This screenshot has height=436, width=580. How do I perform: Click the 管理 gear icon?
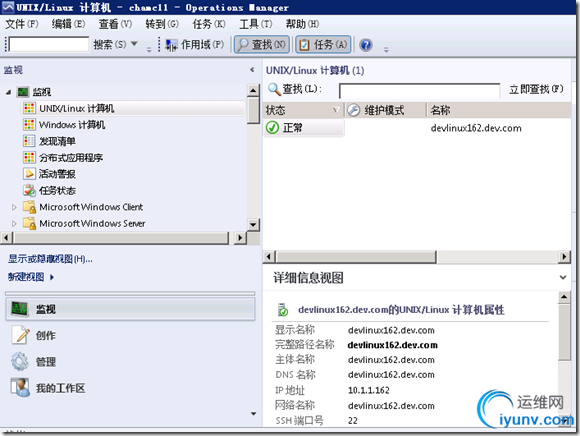click(x=20, y=362)
